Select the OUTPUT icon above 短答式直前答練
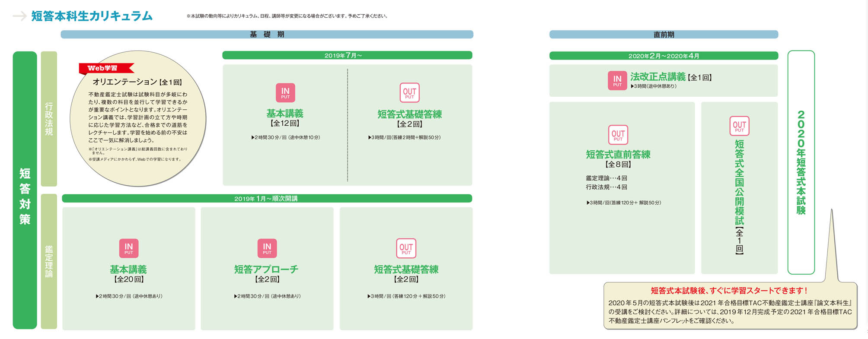The image size is (868, 339). tap(618, 135)
